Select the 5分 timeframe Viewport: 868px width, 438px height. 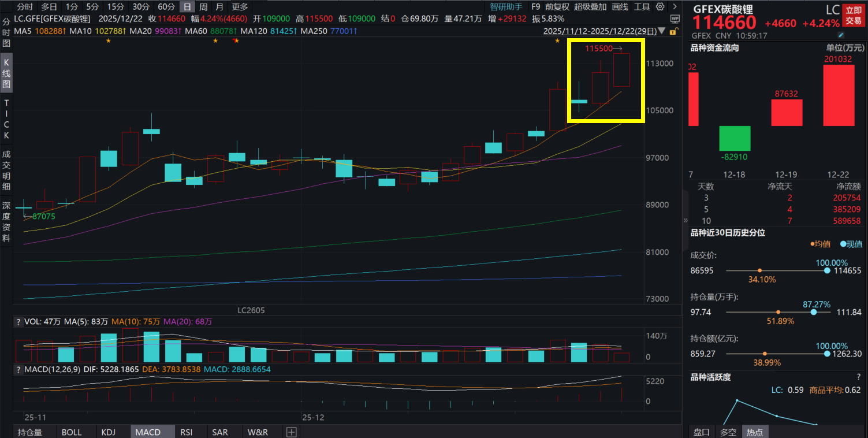tap(92, 7)
